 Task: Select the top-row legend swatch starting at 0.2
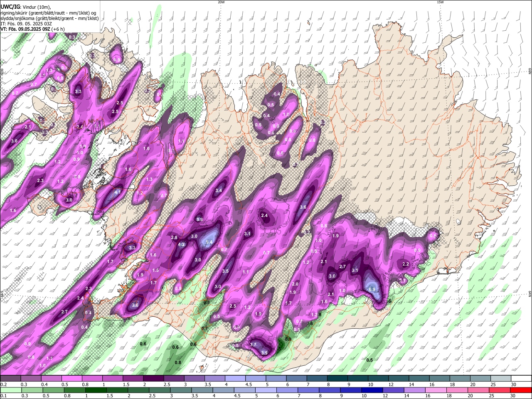click(x=10, y=378)
